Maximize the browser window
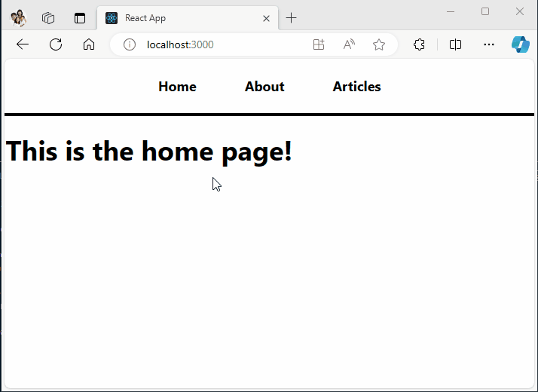This screenshot has height=392, width=538. coord(485,11)
